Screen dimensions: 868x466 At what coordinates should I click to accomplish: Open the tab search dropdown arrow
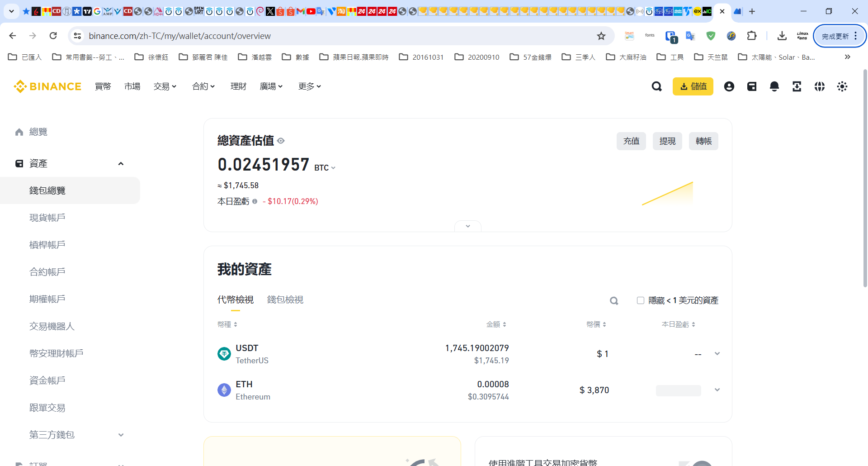(11, 11)
